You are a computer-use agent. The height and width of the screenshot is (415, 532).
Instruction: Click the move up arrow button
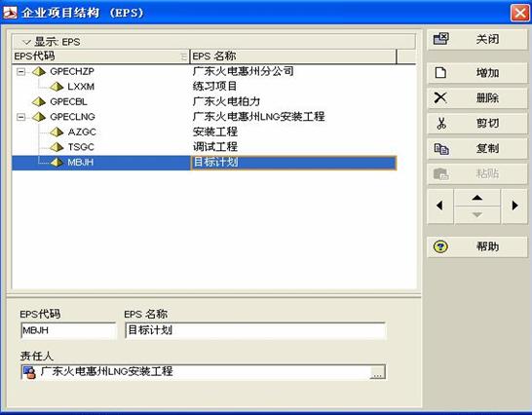tap(477, 198)
